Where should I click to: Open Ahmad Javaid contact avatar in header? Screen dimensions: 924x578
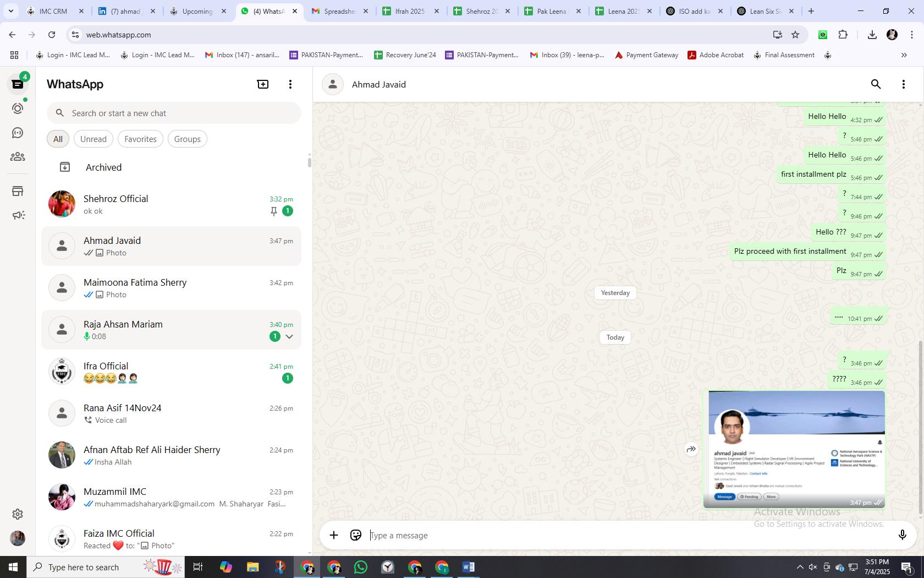pyautogui.click(x=333, y=84)
